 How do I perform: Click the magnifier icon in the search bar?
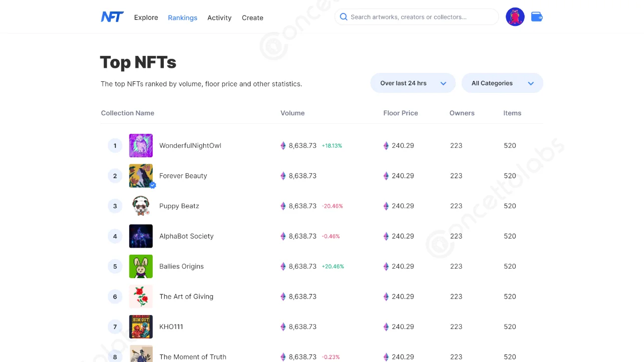343,16
